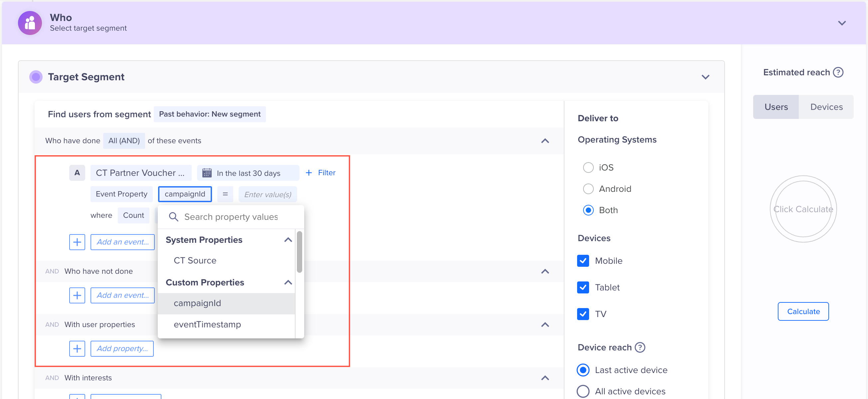
Task: Click the event label A badge
Action: click(x=77, y=173)
